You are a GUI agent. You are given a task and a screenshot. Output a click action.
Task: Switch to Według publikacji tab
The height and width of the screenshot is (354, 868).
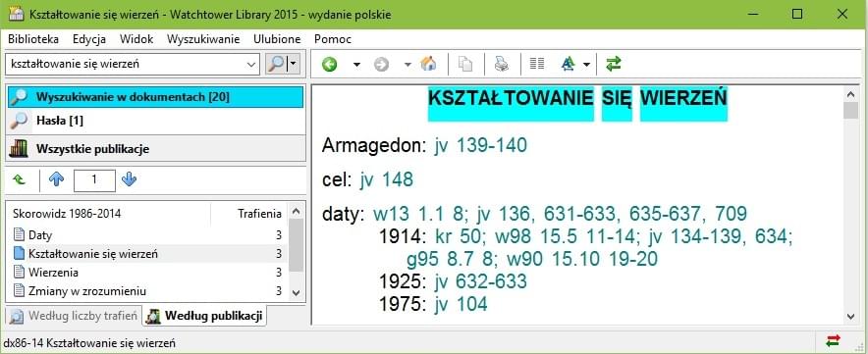pyautogui.click(x=204, y=316)
